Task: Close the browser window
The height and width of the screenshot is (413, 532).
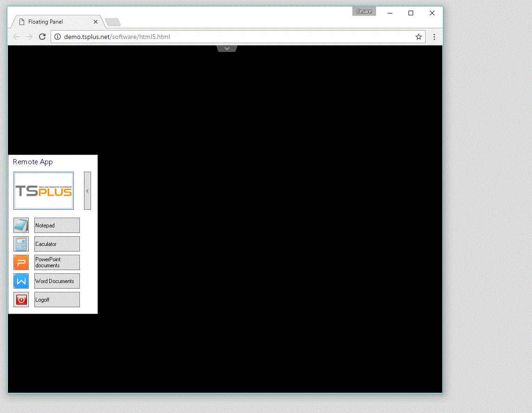Action: (x=432, y=13)
